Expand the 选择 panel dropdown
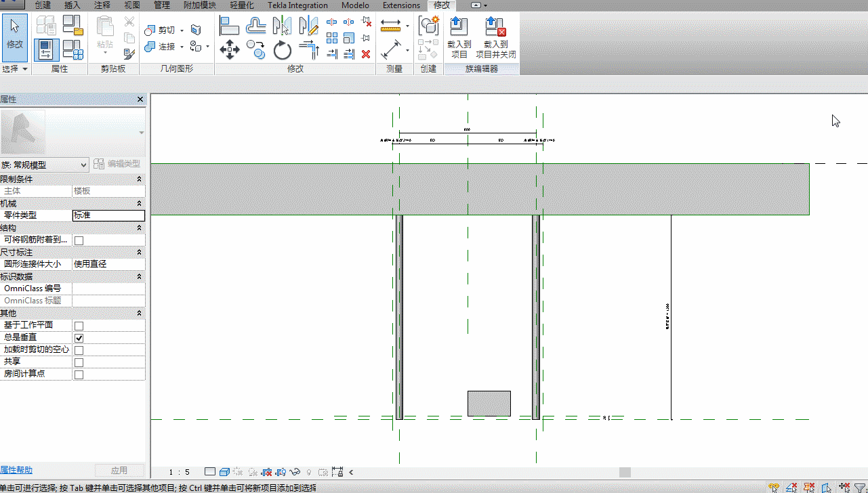Screen dimensions: 868x493 click(x=15, y=69)
